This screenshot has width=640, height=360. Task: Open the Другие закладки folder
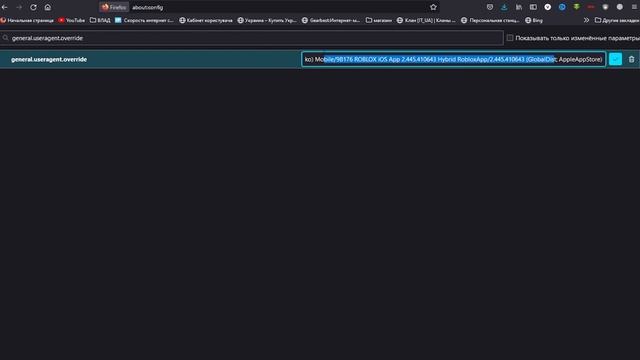tap(617, 20)
